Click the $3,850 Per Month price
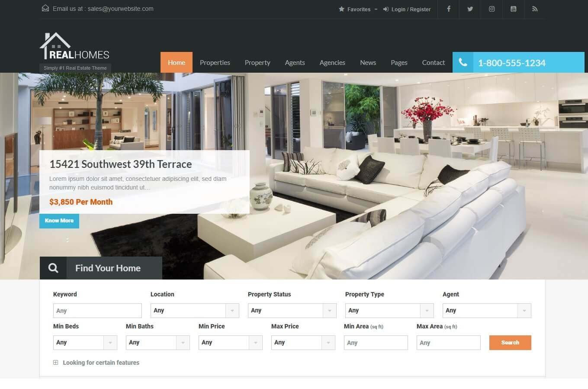588x389 pixels. click(x=81, y=202)
